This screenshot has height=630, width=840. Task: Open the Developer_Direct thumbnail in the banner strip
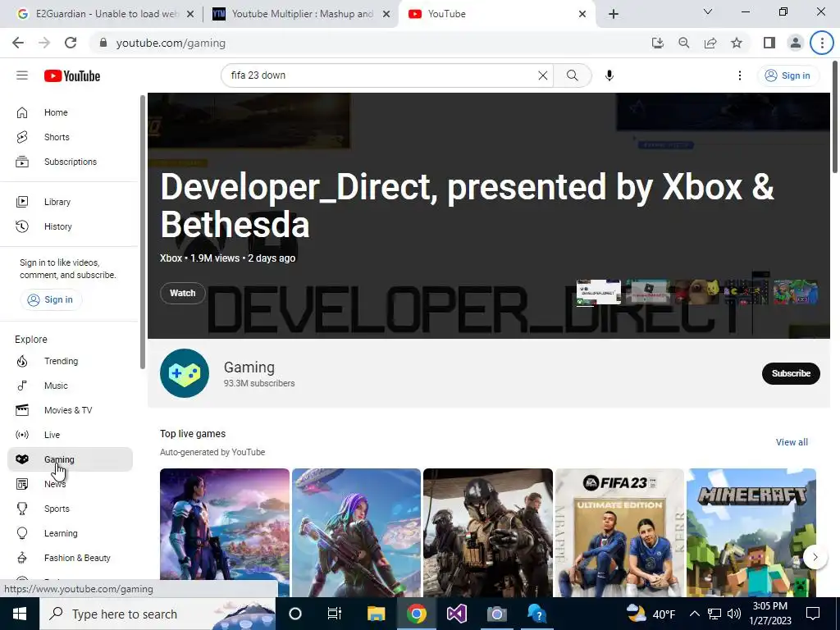coord(598,293)
